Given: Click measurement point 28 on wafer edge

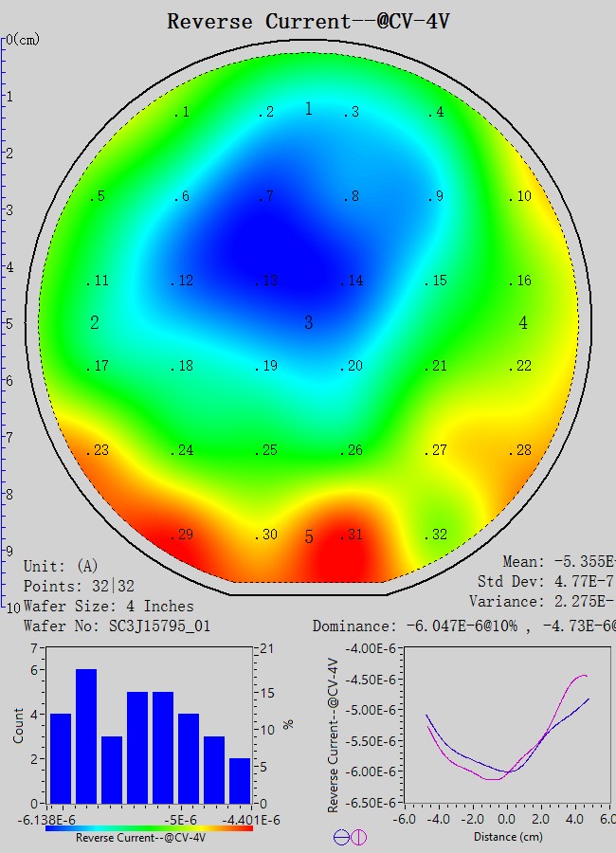Looking at the screenshot, I should pos(520,450).
